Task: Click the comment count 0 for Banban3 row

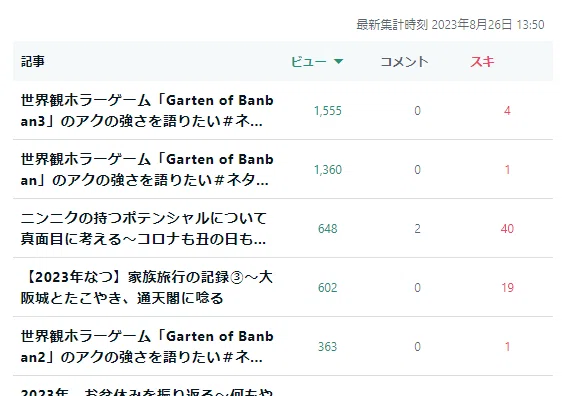Action: [418, 111]
